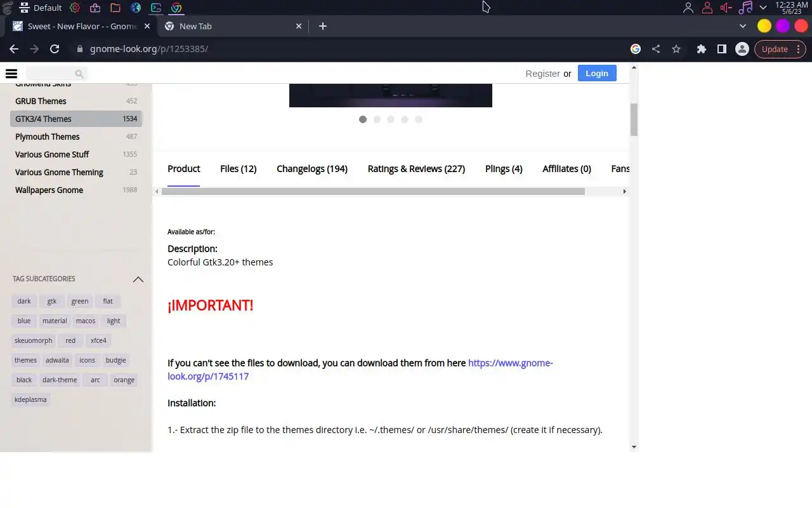This screenshot has width=812, height=508.
Task: Toggle the browser side panel
Action: coord(722,49)
